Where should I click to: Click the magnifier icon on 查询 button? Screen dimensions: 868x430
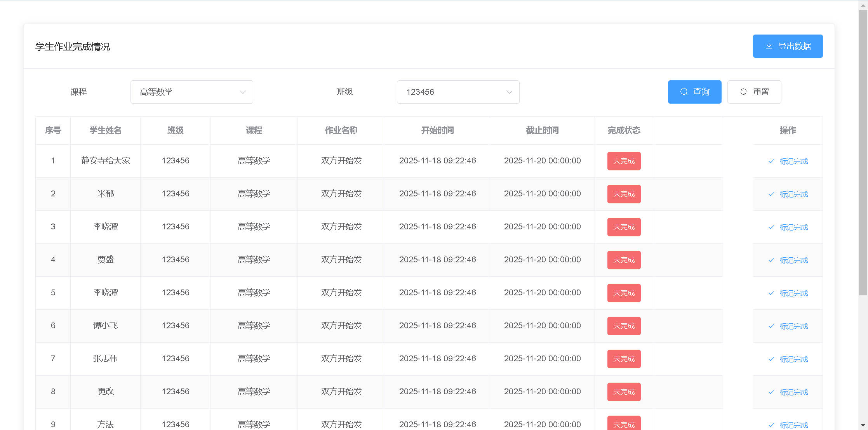tap(684, 92)
